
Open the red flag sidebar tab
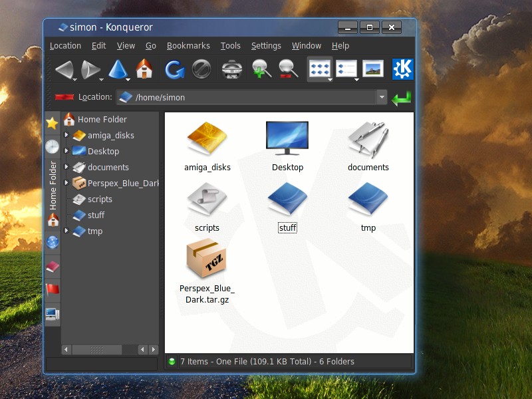click(53, 289)
